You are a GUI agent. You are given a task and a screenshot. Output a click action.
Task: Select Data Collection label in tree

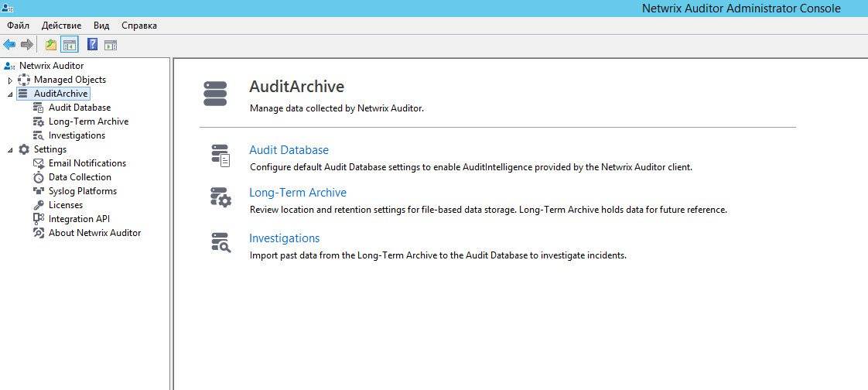[x=80, y=177]
